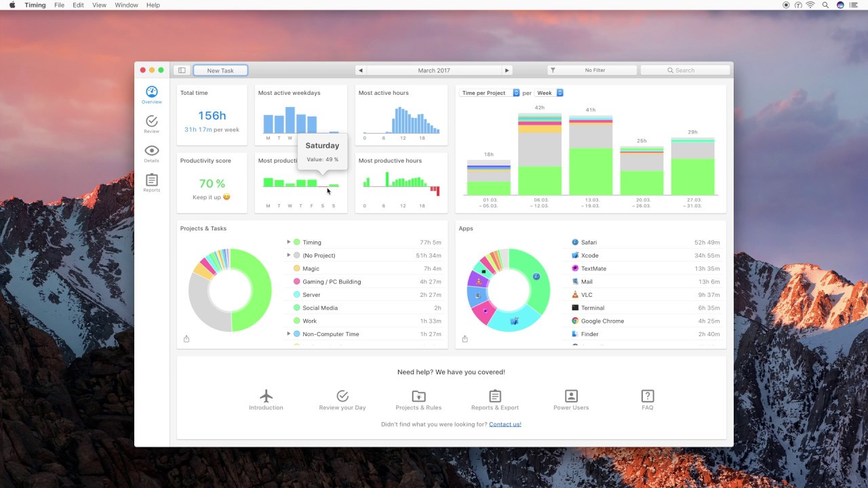The width and height of the screenshot is (868, 488).
Task: Click the Gaming / PC Building color dot
Action: [296, 281]
